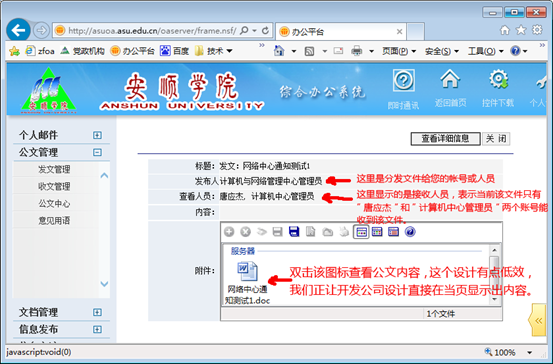Select the first attachment view-mode icon
Screen dimensions: 553x364
click(361, 232)
